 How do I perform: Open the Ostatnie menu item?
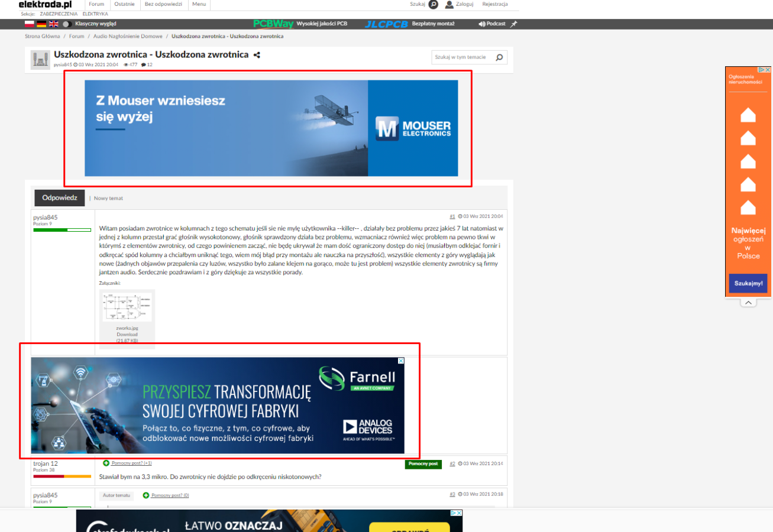pos(124,4)
